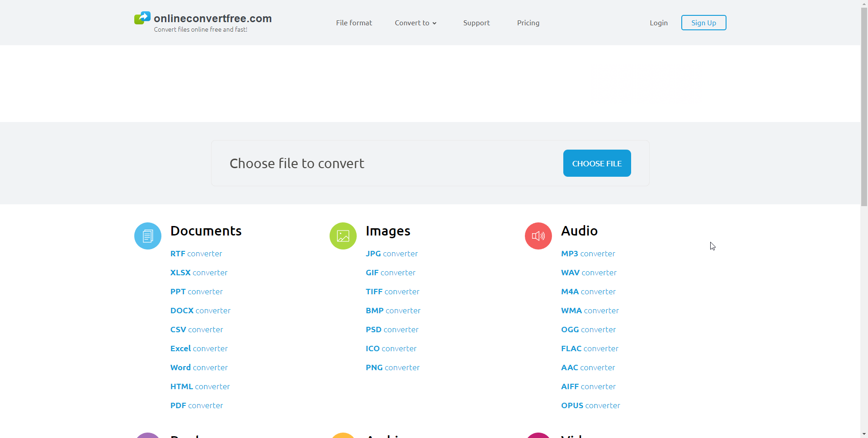
Task: Click the green Images picture icon
Action: 343,235
